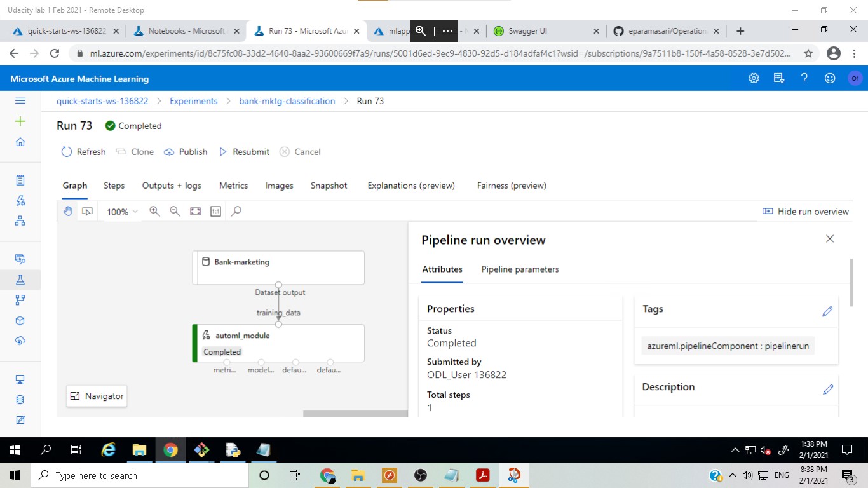The height and width of the screenshot is (488, 868).
Task: Select the Graph tab
Action: point(74,186)
